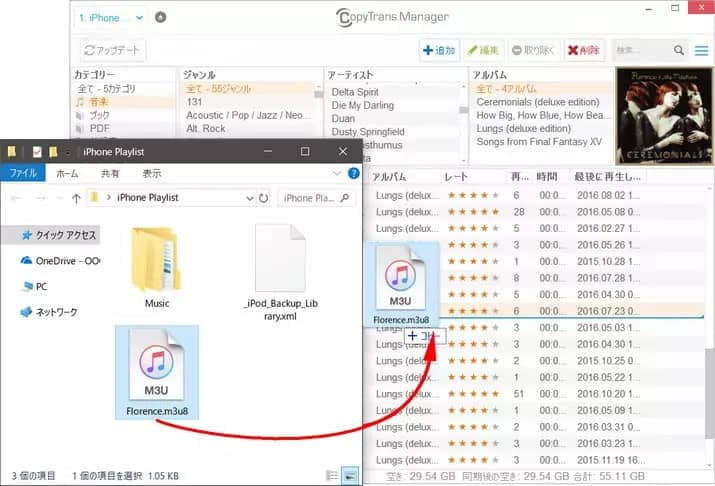Image resolution: width=715 pixels, height=486 pixels.
Task: Open ネットワーク in the navigation pane
Action: coord(49,312)
